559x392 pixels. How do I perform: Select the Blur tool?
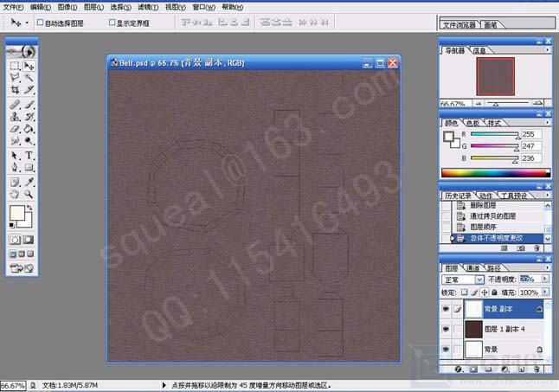tap(15, 140)
